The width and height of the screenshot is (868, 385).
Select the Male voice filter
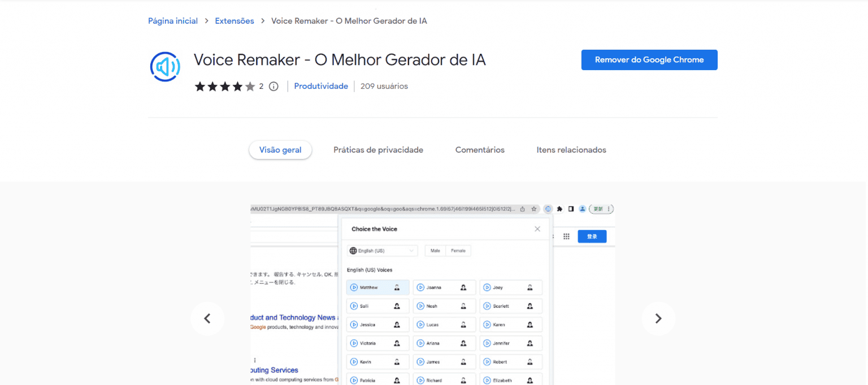point(435,250)
